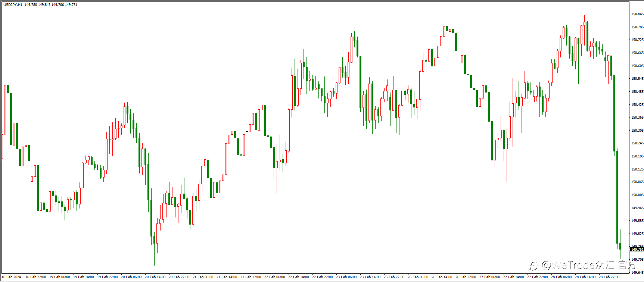Viewport: 644px width, 282px height.
Task: Click the 19 Feb 22:00 time label
Action: 108,277
